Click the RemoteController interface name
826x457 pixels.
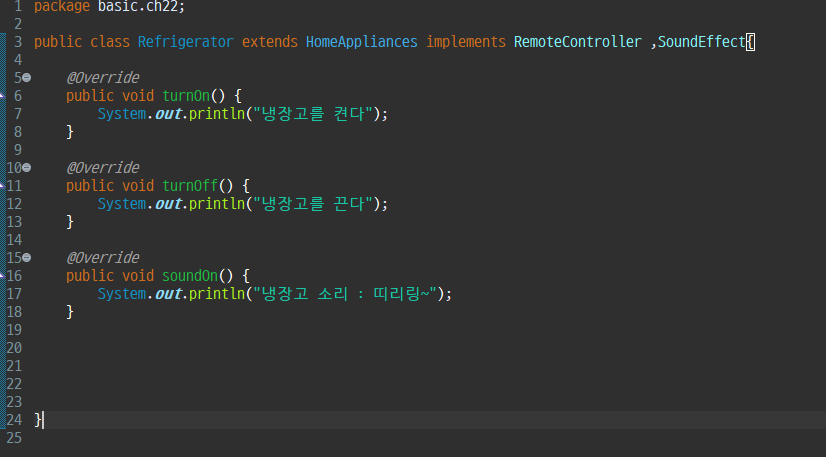tap(577, 42)
